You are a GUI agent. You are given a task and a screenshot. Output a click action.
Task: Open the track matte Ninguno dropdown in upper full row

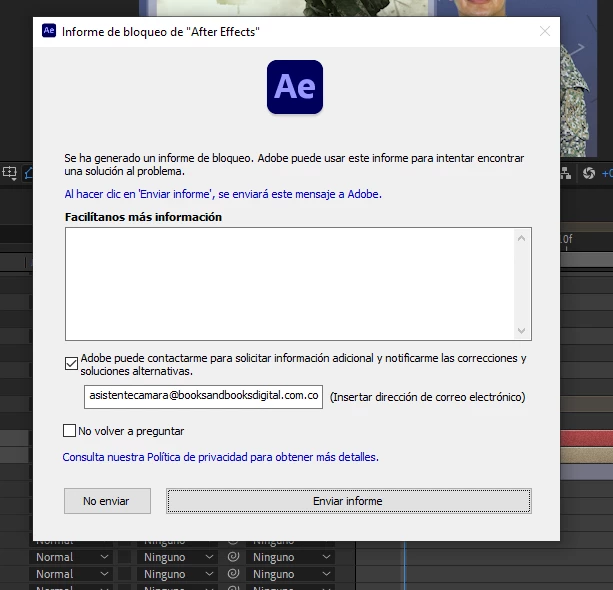pyautogui.click(x=177, y=557)
